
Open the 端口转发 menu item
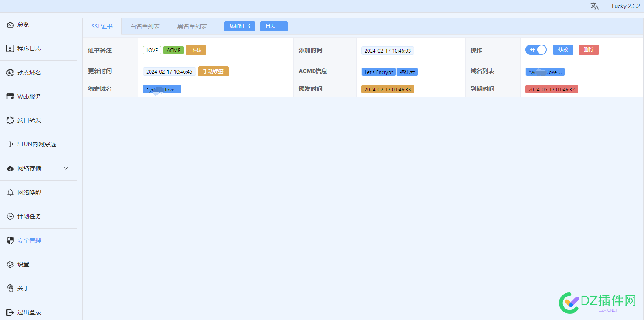[38, 120]
